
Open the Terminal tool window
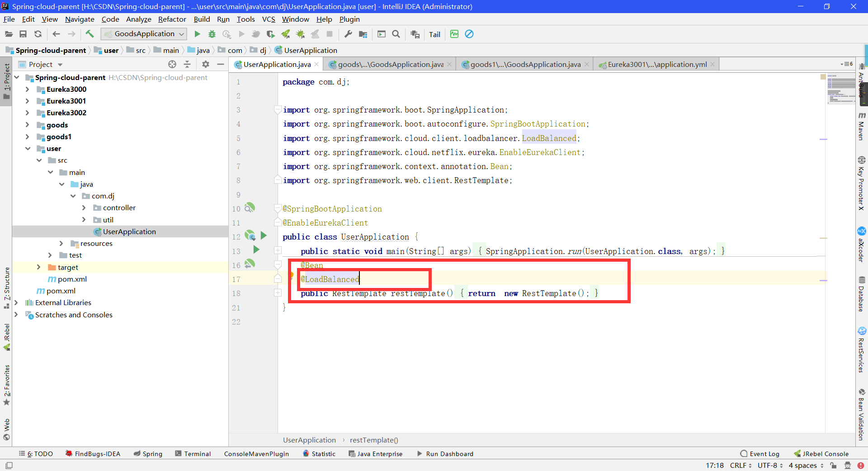point(193,453)
